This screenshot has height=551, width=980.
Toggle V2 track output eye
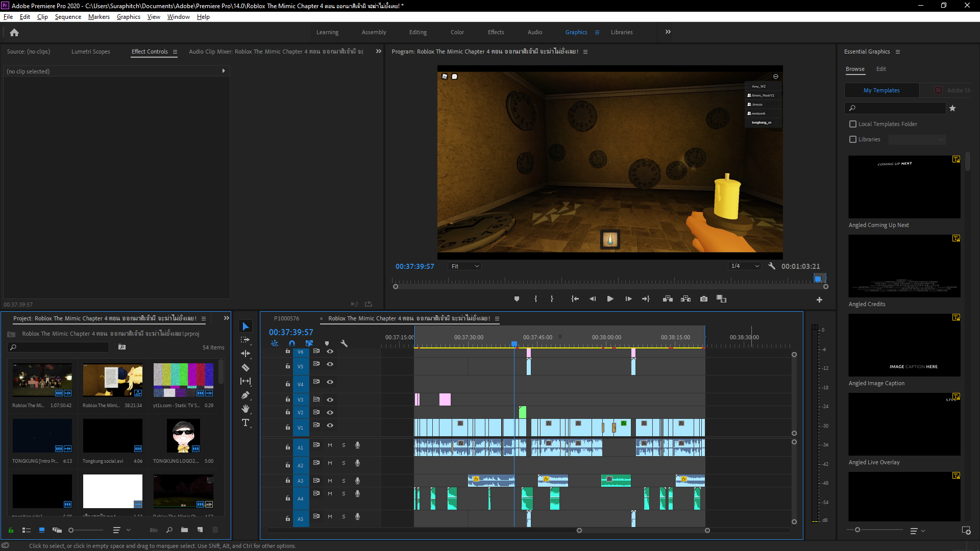(x=330, y=413)
